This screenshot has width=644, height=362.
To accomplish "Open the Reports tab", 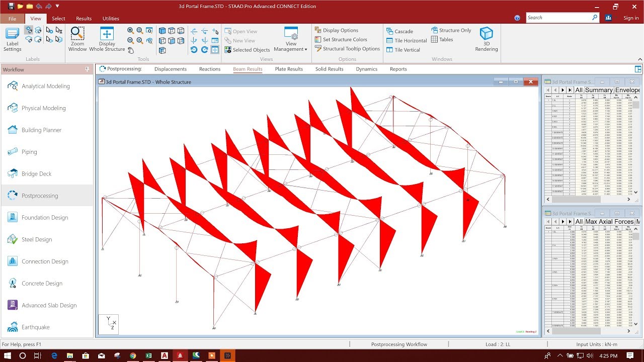I will pos(398,69).
